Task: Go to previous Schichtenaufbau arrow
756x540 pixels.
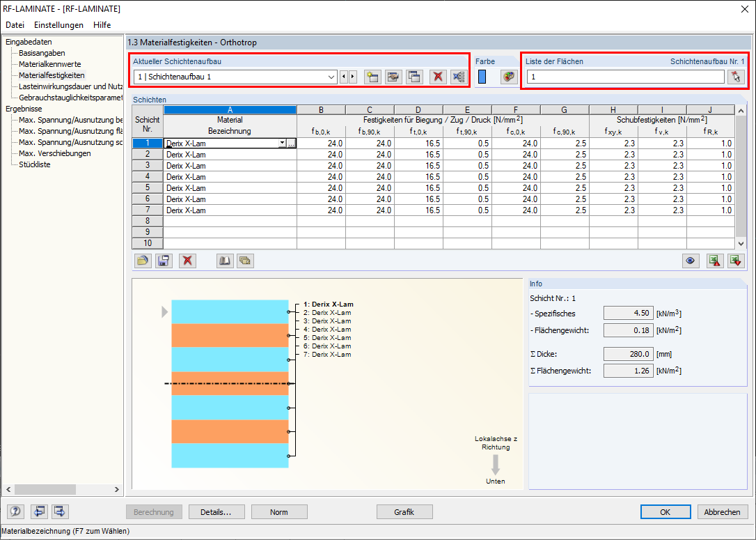Action: 344,77
